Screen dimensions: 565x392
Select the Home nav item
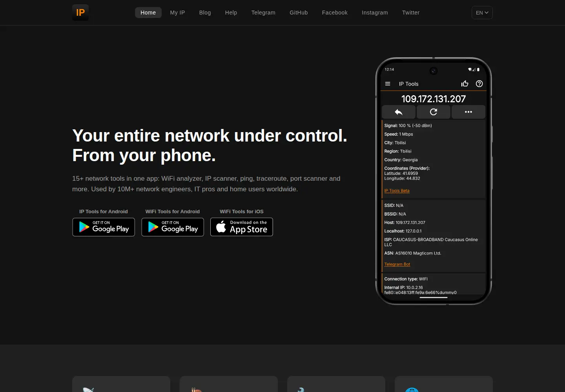tap(148, 13)
